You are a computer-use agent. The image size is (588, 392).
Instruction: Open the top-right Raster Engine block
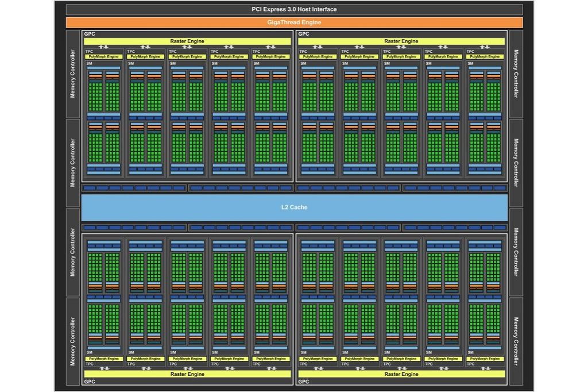400,41
